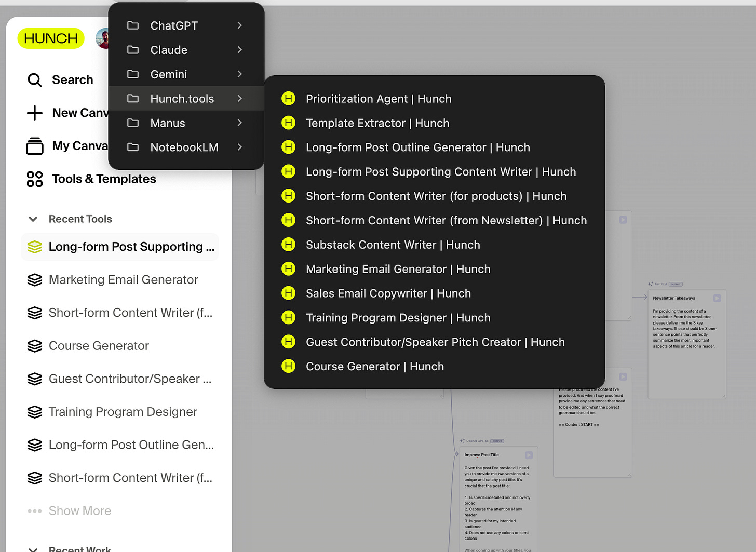Select the Hunch.tools folder entry
The height and width of the screenshot is (552, 756).
pos(186,99)
